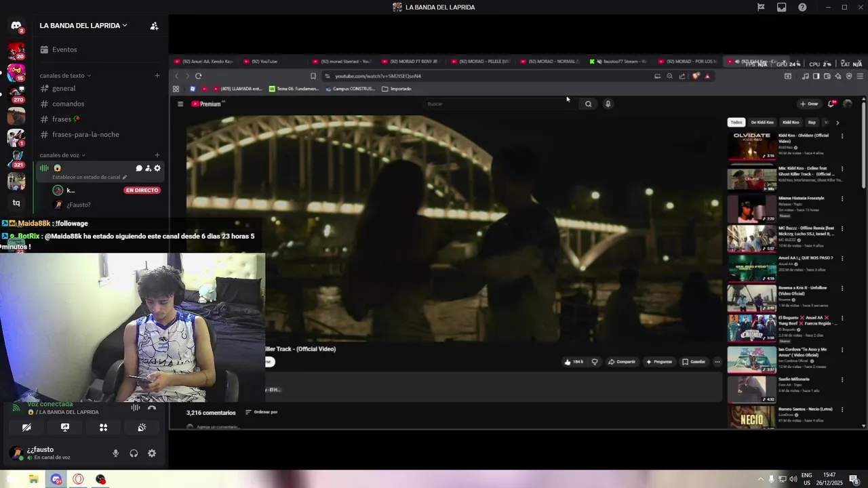Viewport: 868px width, 488px height.
Task: Select the 'Todos' filter chip
Action: coord(736,123)
